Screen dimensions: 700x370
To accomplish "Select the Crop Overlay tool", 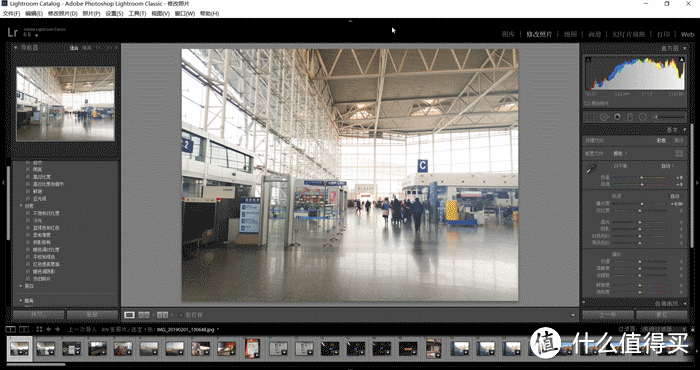I will click(590, 117).
